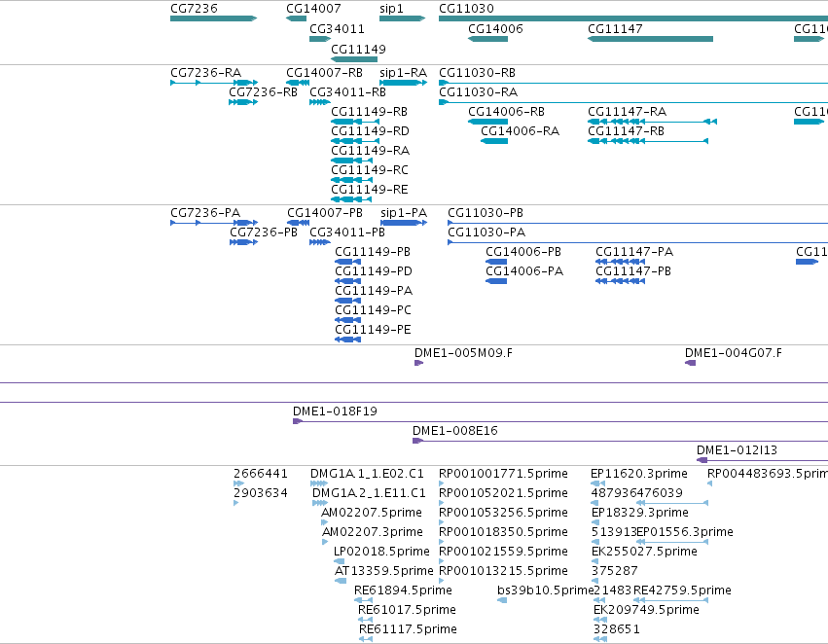The width and height of the screenshot is (828, 644).
Task: Click the DME1-008E16 BAC clone label
Action: [455, 431]
